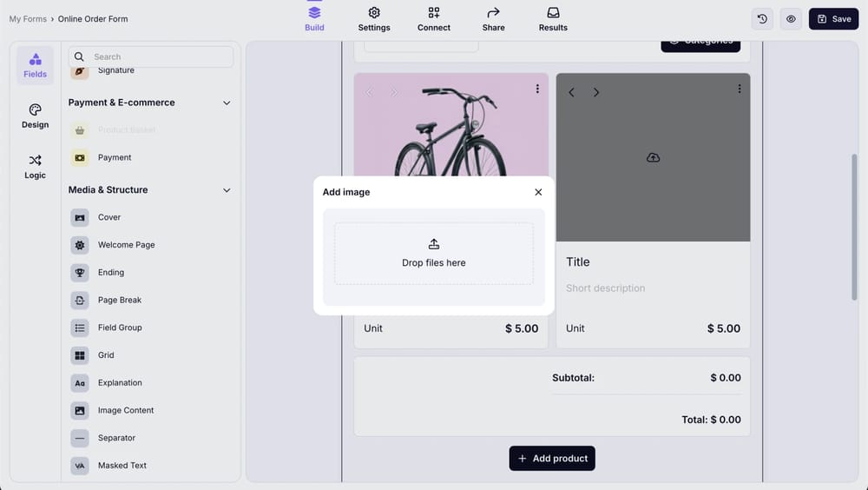Collapse Media & Structure section
The width and height of the screenshot is (868, 490).
coord(227,190)
